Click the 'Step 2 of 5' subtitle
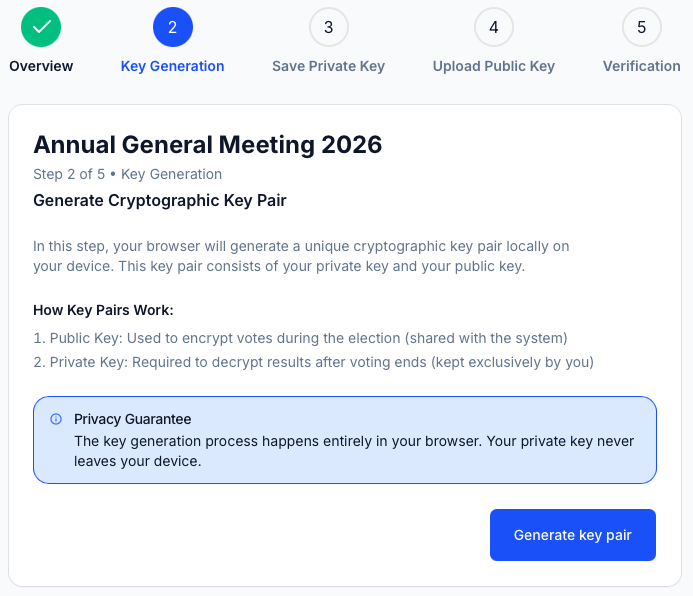Screen dimensions: 693x596 (127, 174)
